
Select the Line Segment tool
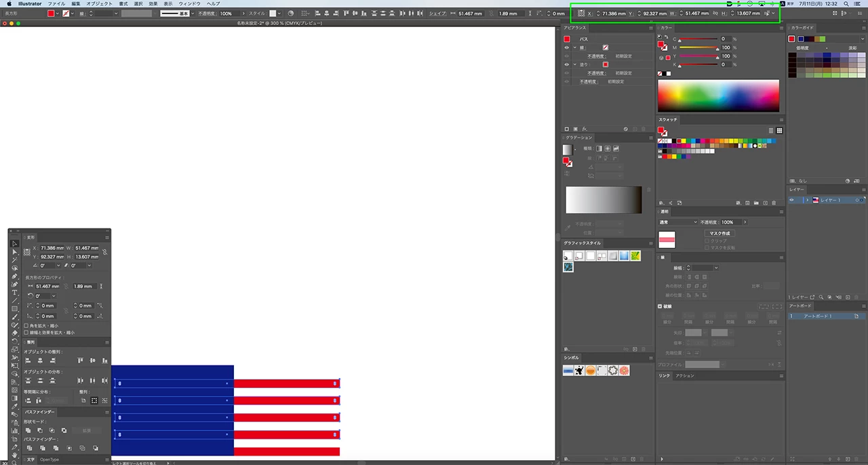click(x=14, y=300)
